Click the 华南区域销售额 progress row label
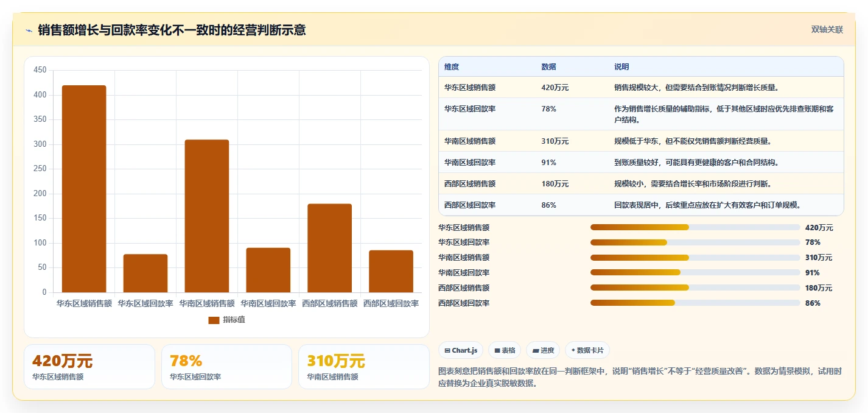Image resolution: width=868 pixels, height=413 pixels. tap(464, 258)
